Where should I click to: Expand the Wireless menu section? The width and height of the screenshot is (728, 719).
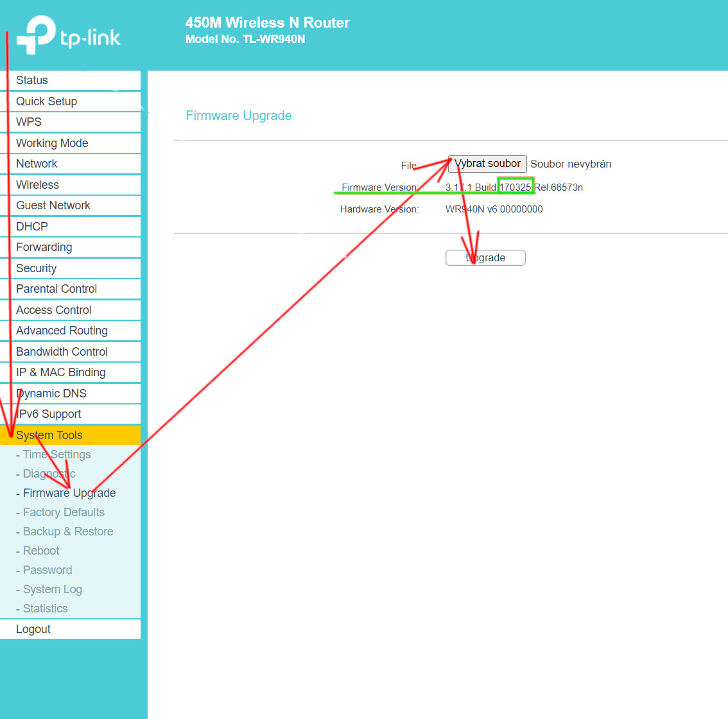37,185
